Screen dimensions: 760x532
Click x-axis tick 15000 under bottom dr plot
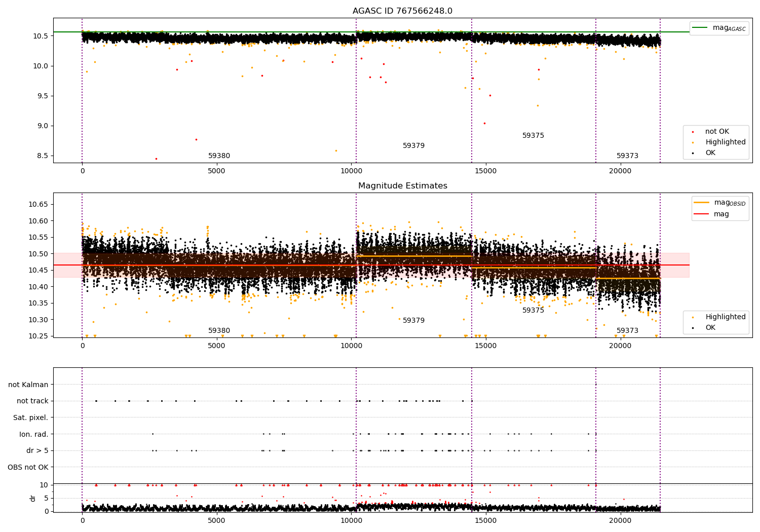(485, 520)
